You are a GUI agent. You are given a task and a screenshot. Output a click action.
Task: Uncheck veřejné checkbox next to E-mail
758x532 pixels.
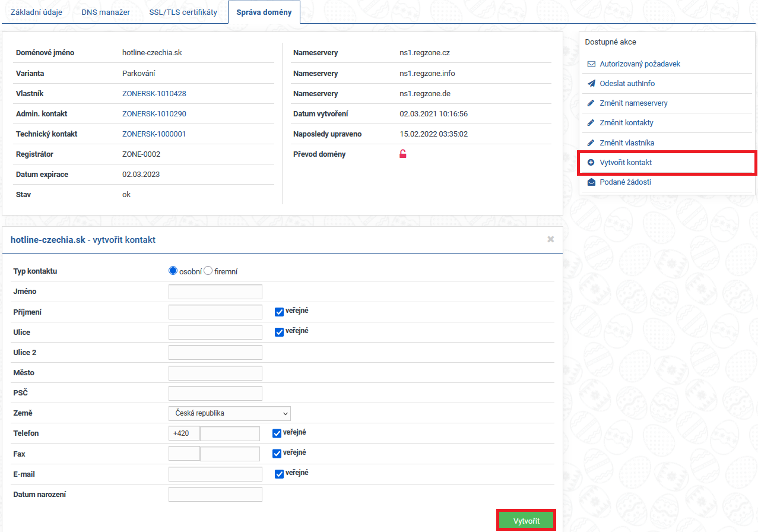coord(279,474)
